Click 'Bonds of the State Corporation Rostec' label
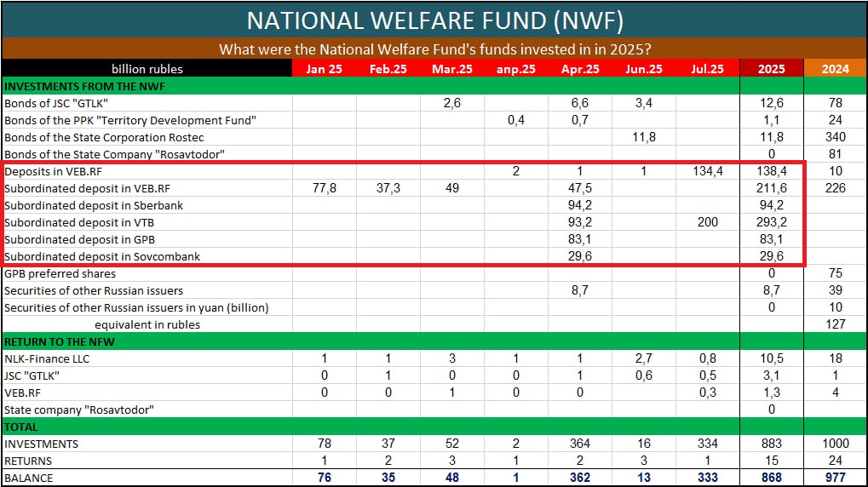The image size is (868, 487). 104,137
